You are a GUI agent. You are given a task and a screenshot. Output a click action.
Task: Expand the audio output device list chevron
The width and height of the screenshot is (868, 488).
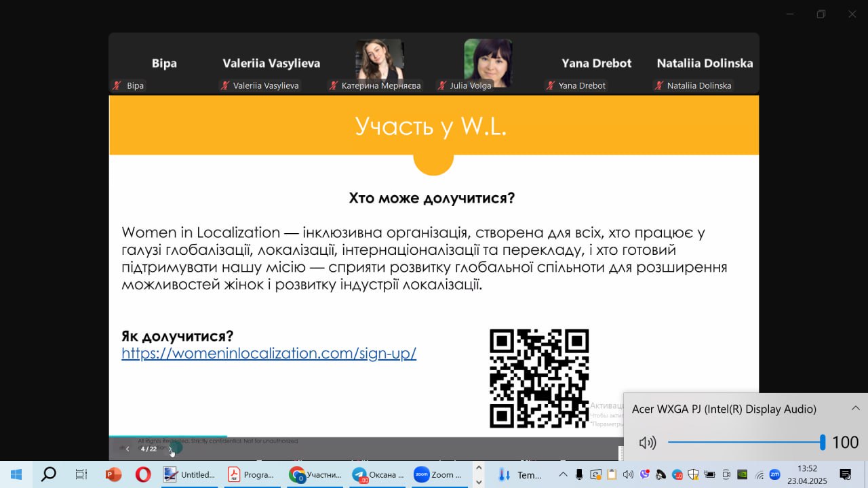855,408
